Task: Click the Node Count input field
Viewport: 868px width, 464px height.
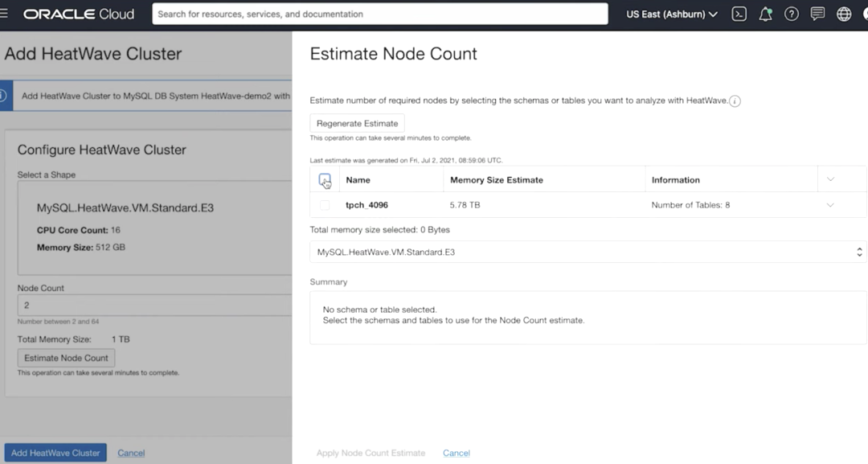Action: coord(153,305)
